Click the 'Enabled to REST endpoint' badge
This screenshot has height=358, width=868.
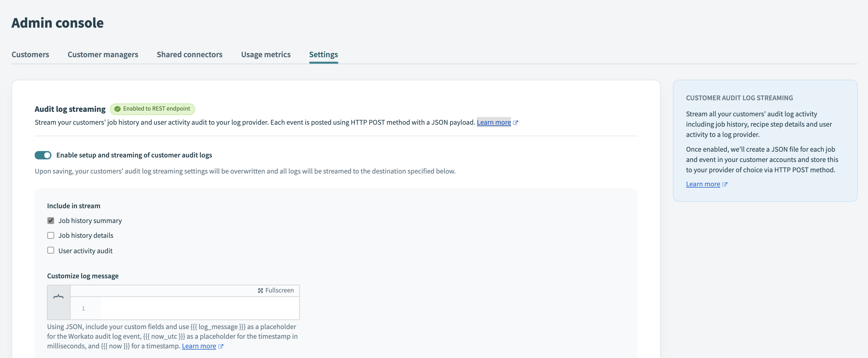(x=152, y=109)
